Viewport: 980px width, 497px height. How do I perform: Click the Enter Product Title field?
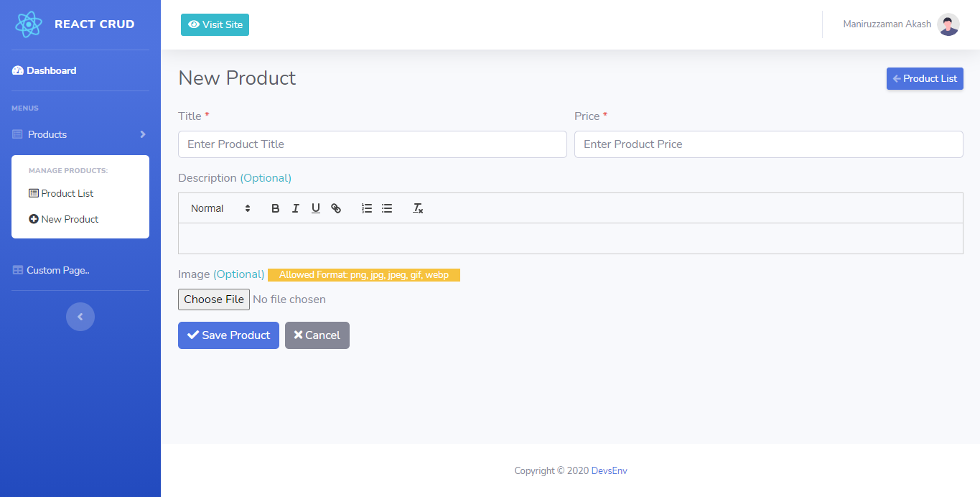(372, 144)
